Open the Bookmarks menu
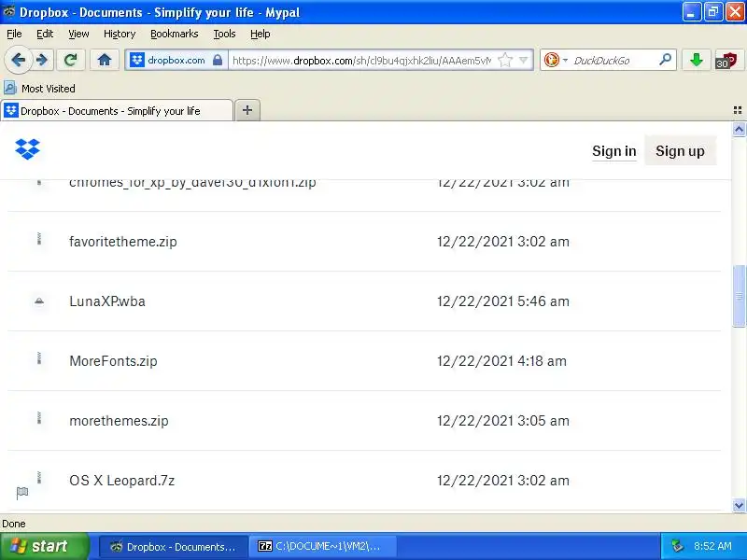747x560 pixels. [x=175, y=34]
